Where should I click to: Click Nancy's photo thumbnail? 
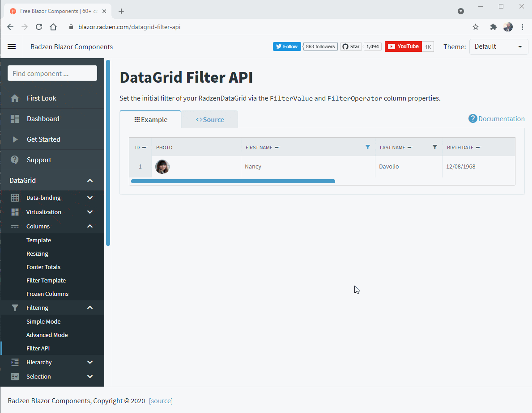(162, 167)
